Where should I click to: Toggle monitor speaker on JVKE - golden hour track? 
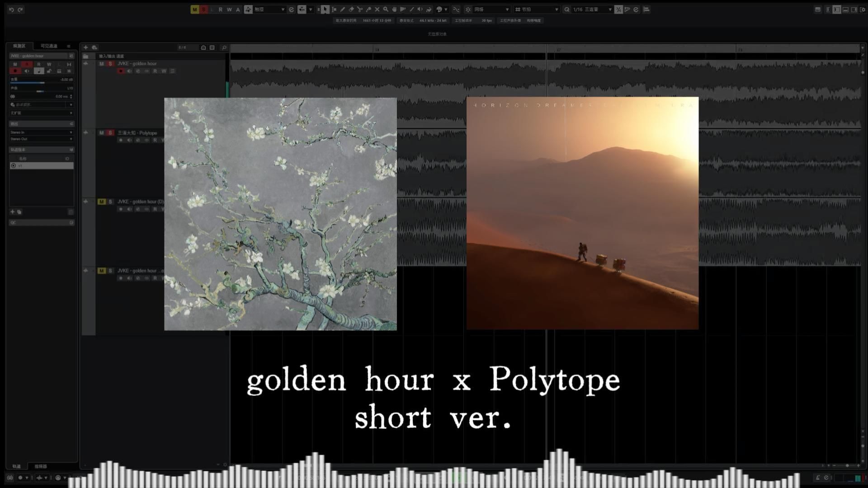point(129,71)
